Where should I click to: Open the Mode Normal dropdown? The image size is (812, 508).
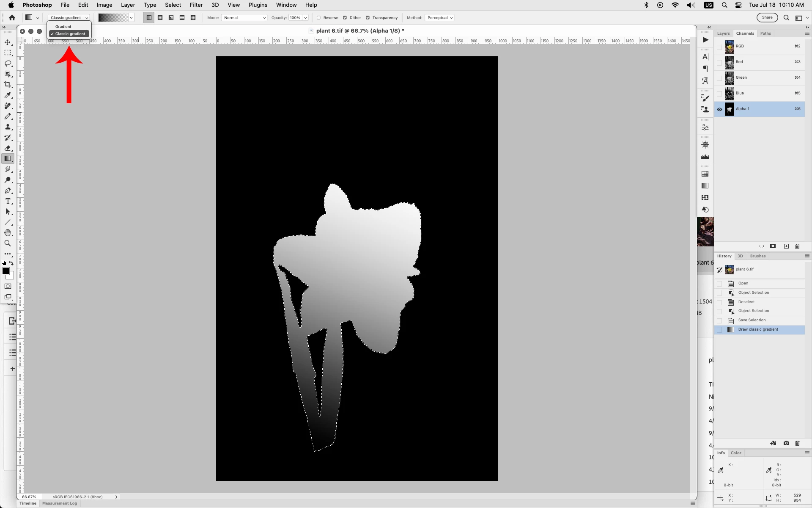point(244,18)
